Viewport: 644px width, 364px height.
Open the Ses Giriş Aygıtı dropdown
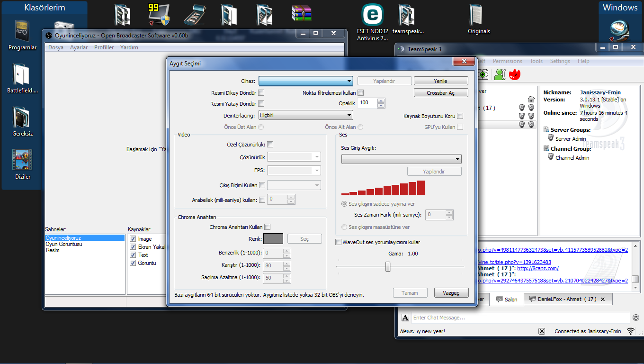coord(401,159)
